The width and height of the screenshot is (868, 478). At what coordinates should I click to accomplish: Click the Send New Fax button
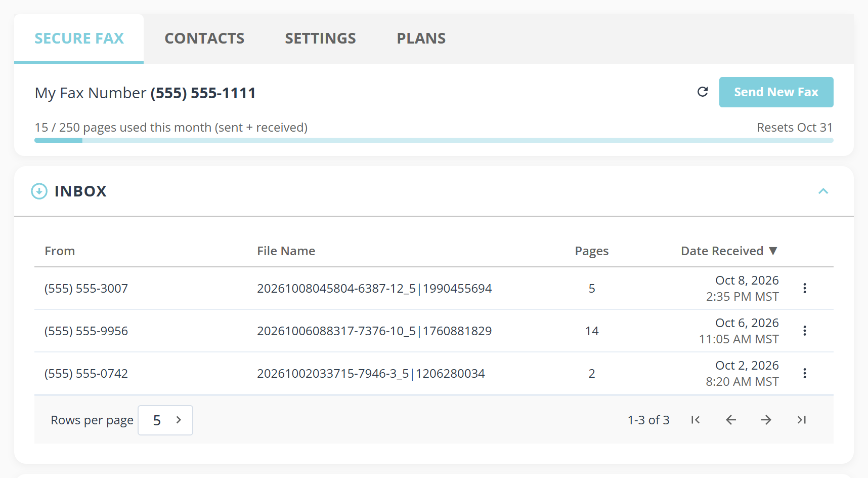coord(776,92)
